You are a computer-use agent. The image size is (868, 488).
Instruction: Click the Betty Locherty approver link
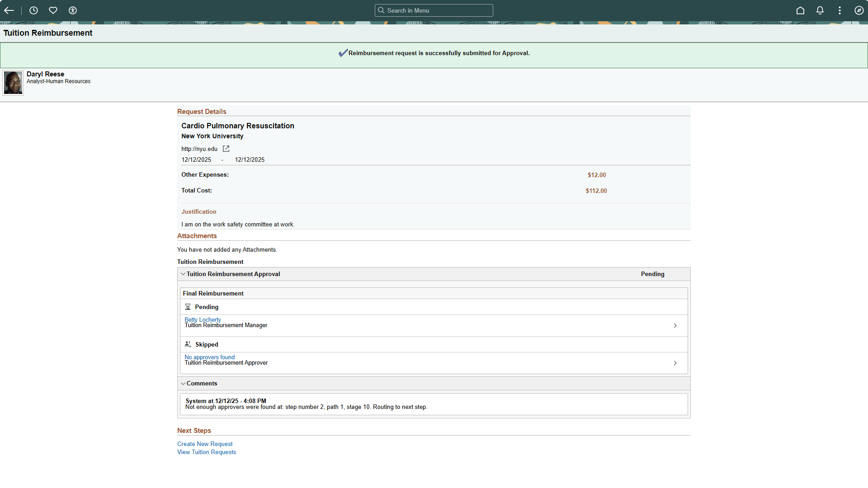point(203,319)
